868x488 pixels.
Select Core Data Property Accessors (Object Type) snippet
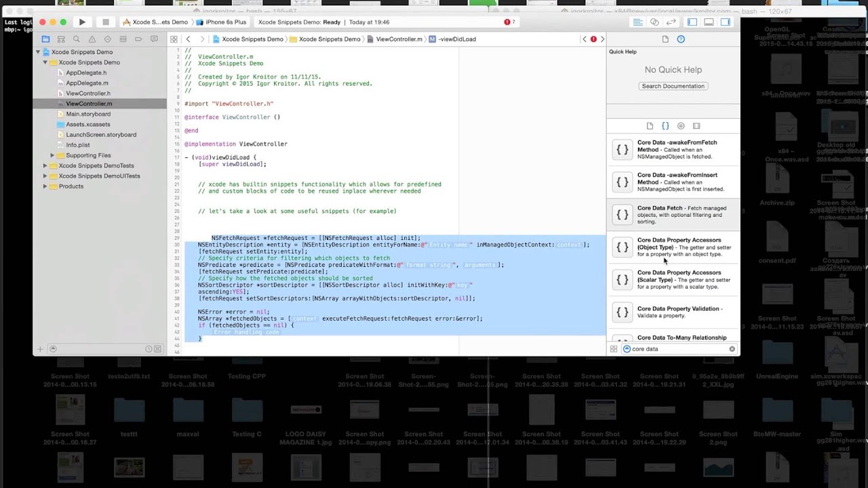[673, 247]
